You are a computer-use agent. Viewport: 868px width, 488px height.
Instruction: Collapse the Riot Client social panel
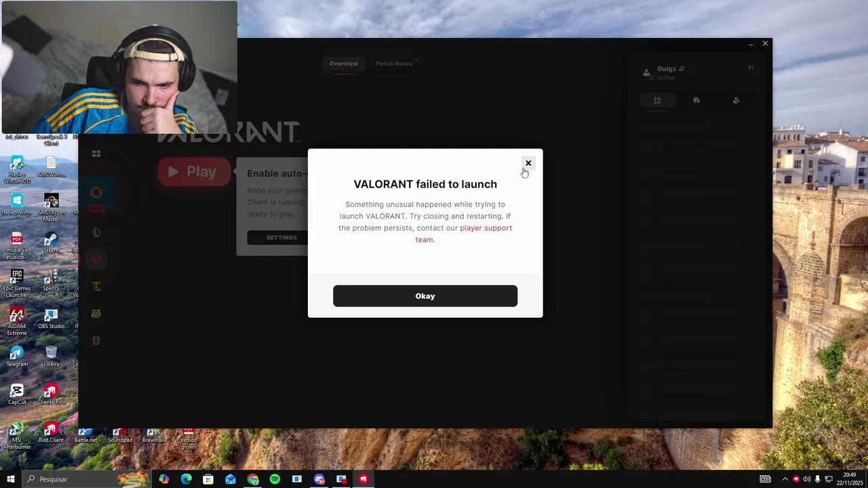point(750,68)
